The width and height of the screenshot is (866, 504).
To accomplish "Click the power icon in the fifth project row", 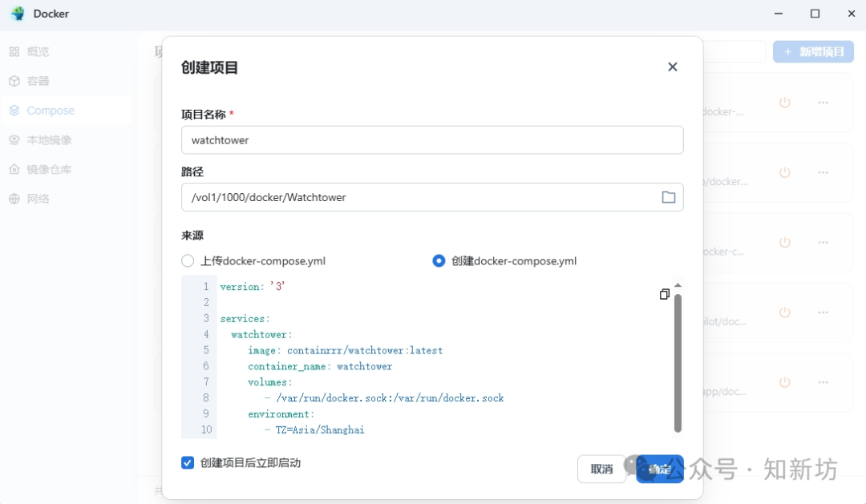I will 784,382.
